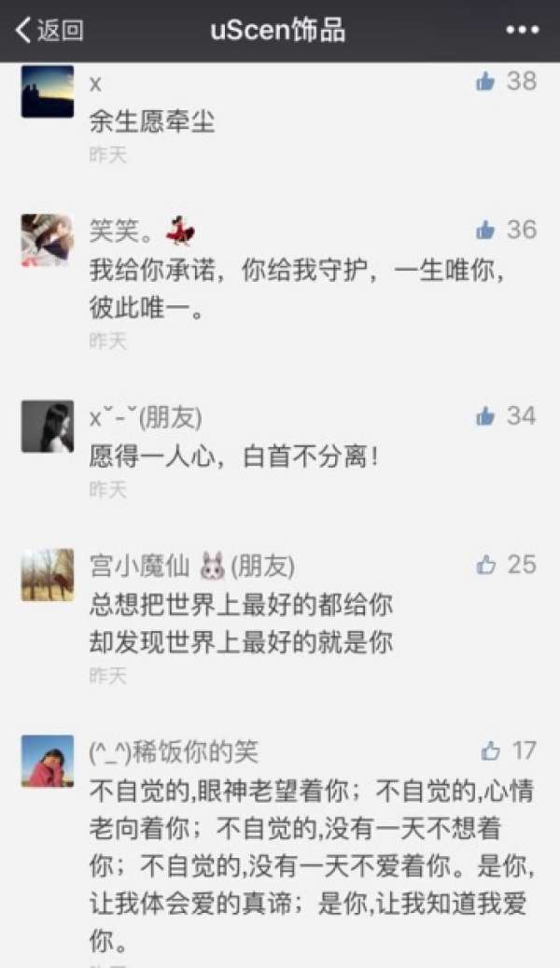Select the comment 愿得一人心，白首不分离
The image size is (560, 968).
point(234,456)
